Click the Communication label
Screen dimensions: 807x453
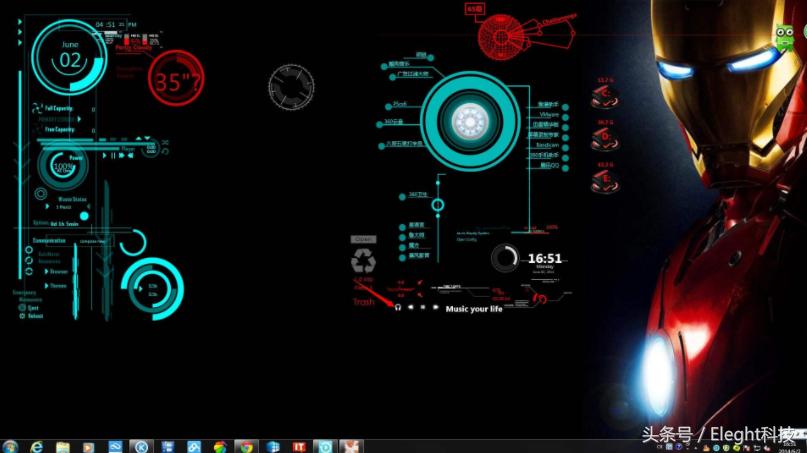click(49, 240)
